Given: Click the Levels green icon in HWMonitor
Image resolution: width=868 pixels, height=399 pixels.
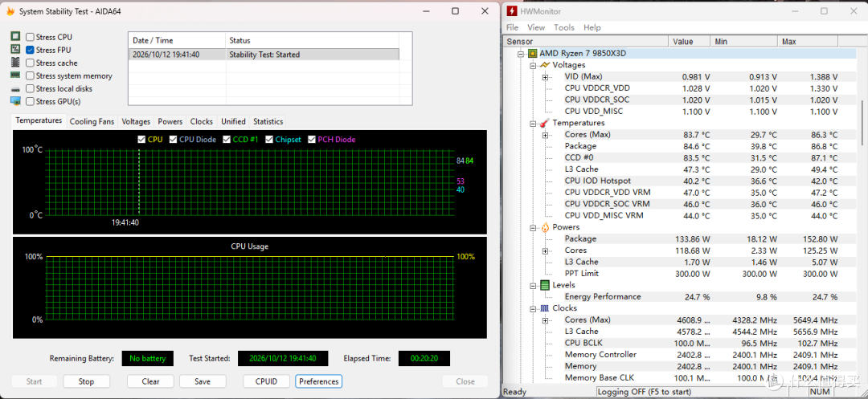Looking at the screenshot, I should [x=545, y=285].
